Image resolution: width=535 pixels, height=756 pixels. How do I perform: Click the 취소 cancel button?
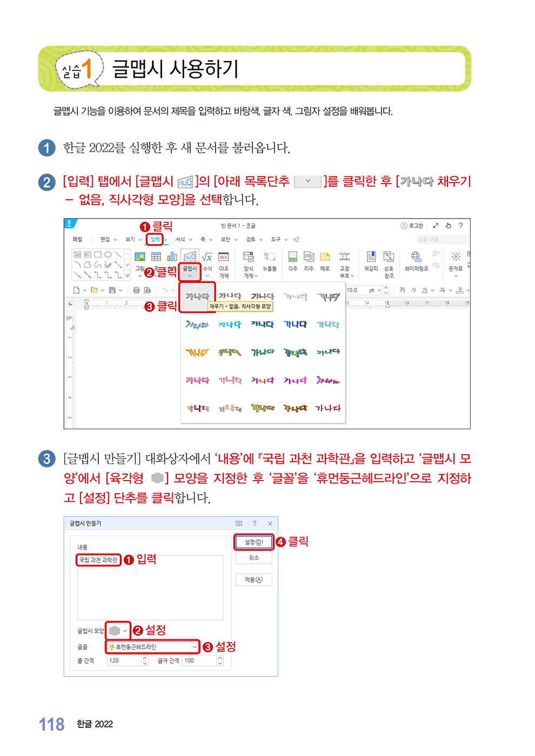[x=254, y=558]
